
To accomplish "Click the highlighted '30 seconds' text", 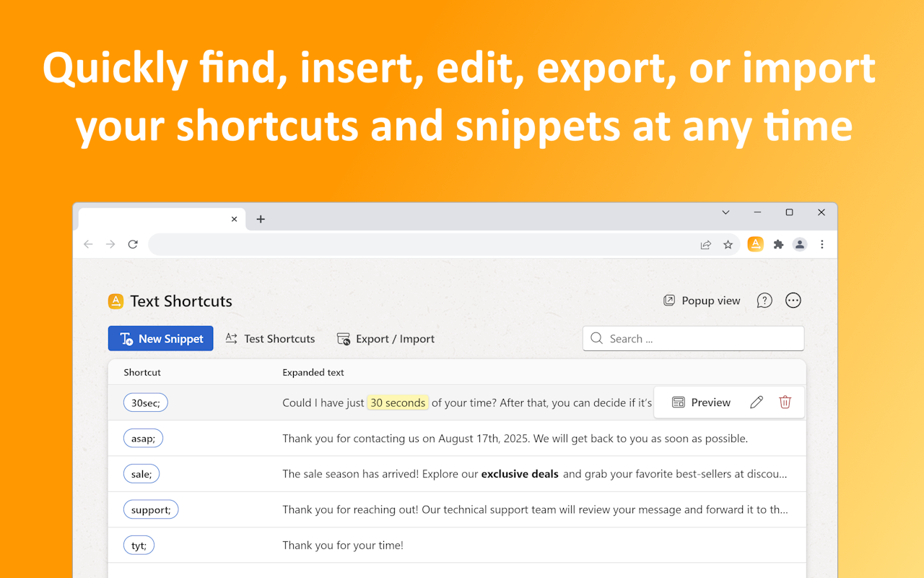I will (x=398, y=402).
